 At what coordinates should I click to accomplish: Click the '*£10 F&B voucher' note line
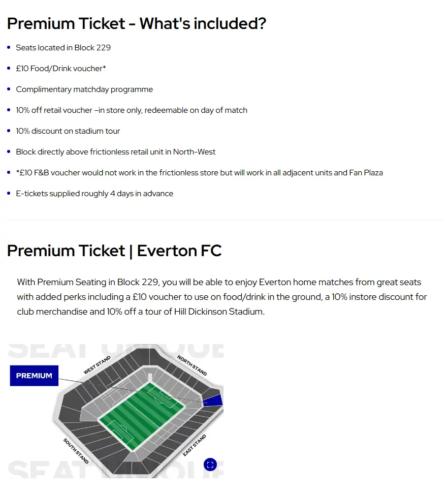pos(199,173)
